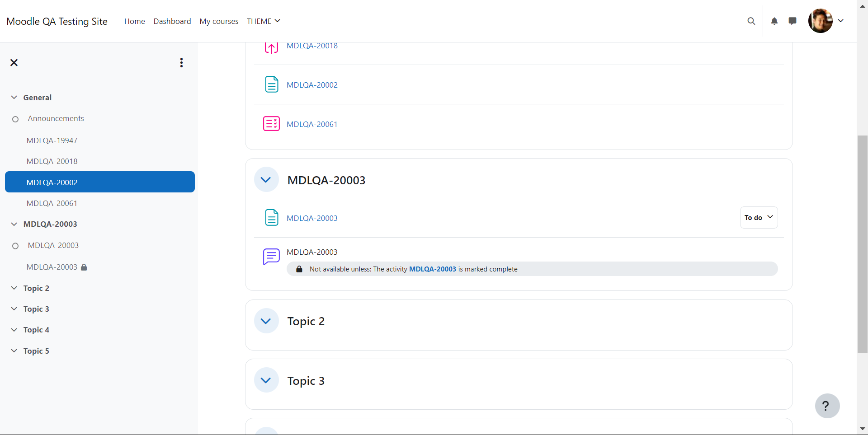Image resolution: width=868 pixels, height=435 pixels.
Task: Click the scrollbar up arrow
Action: [x=863, y=5]
